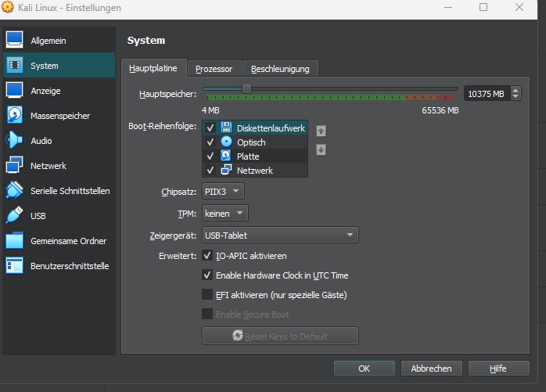This screenshot has width=546, height=392.
Task: Decrease Hauptspeicher with spinner down arrow
Action: tap(515, 97)
